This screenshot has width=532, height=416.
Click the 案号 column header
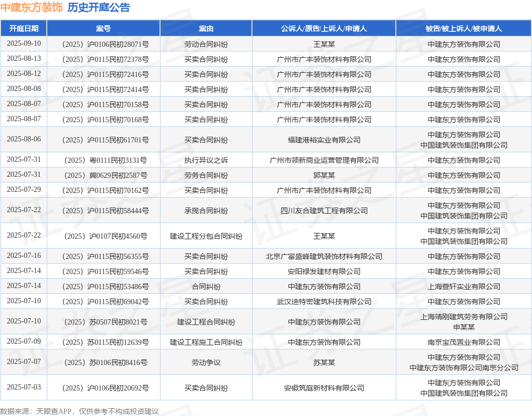pyautogui.click(x=103, y=29)
